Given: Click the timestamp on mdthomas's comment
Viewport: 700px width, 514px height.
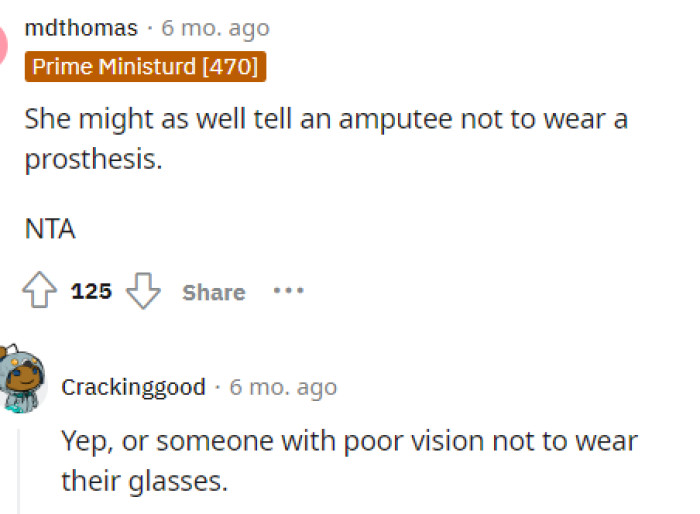Looking at the screenshot, I should [216, 28].
